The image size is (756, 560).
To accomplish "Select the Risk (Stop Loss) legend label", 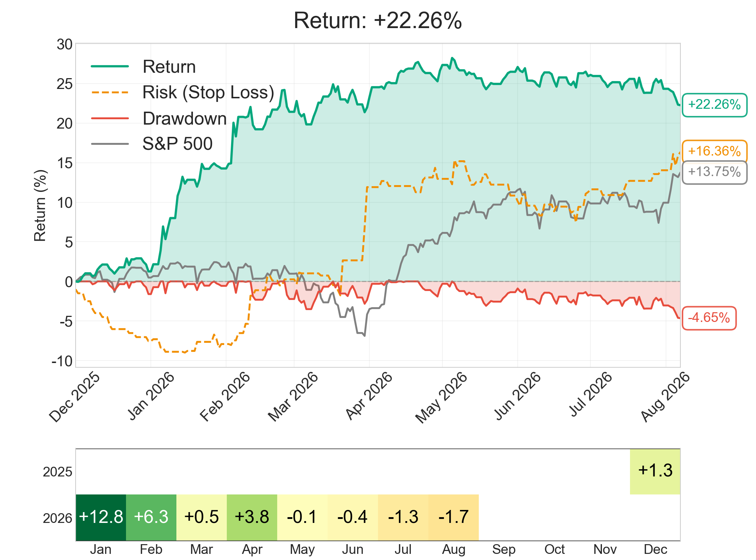I will [208, 93].
